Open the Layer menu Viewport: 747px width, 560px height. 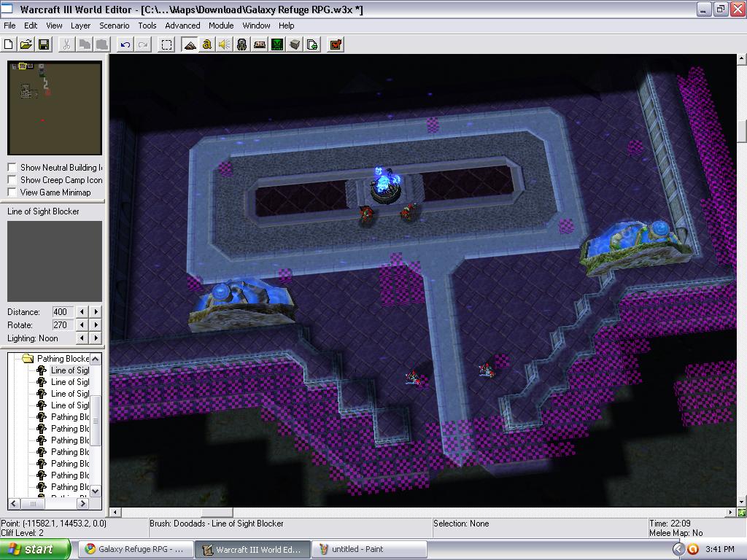(x=80, y=26)
